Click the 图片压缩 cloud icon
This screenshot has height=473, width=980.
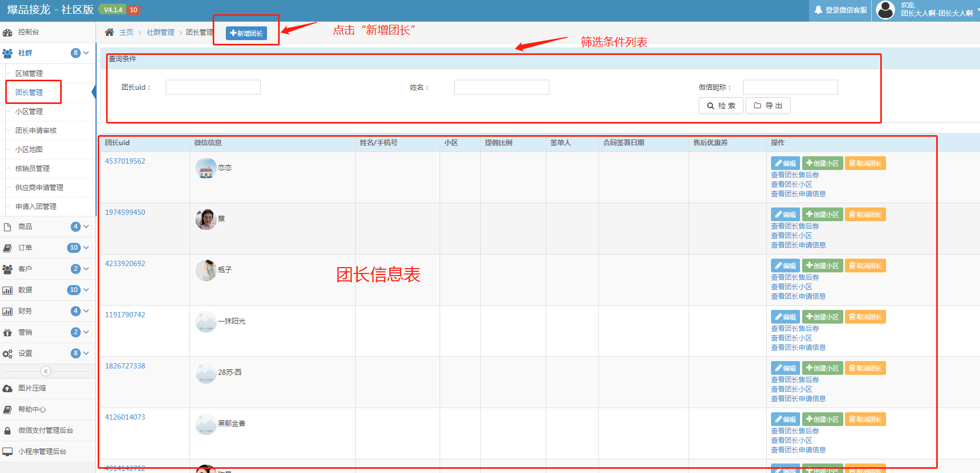[7, 389]
